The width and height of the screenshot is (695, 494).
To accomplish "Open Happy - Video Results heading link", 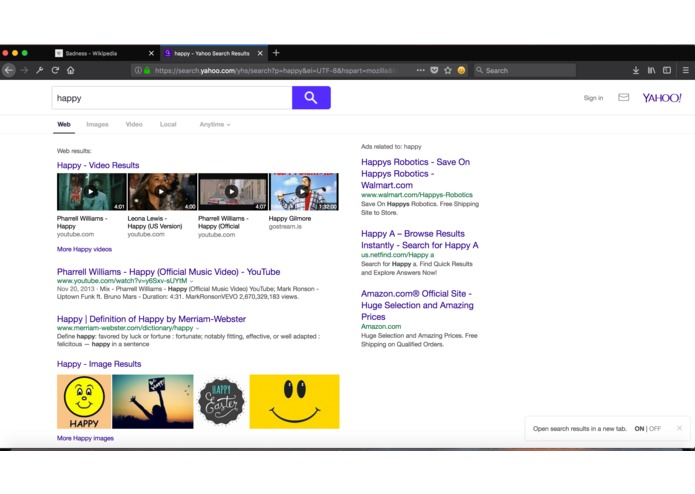I will tap(98, 165).
